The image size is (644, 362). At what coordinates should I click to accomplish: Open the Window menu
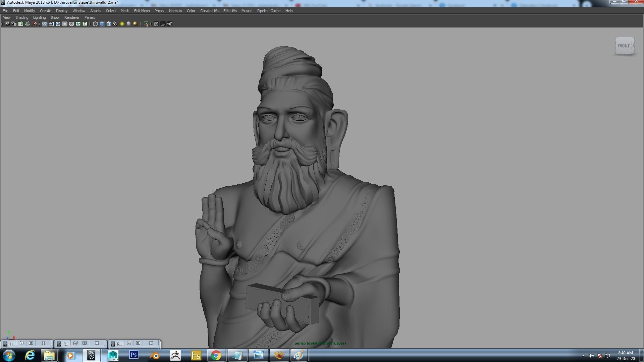coord(79,11)
